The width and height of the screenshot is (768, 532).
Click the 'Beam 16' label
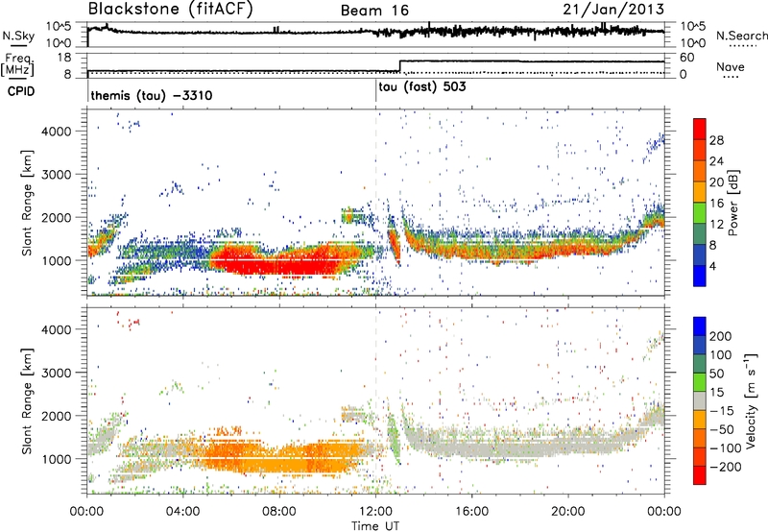[x=374, y=11]
